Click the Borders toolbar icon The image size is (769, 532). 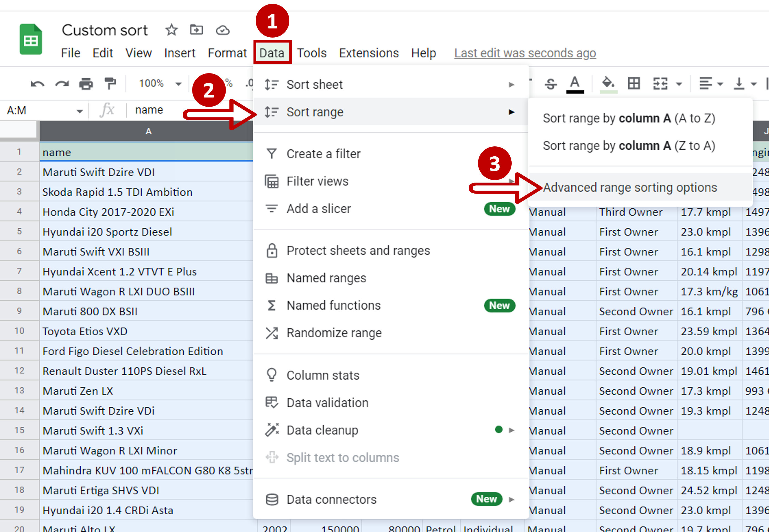tap(634, 83)
